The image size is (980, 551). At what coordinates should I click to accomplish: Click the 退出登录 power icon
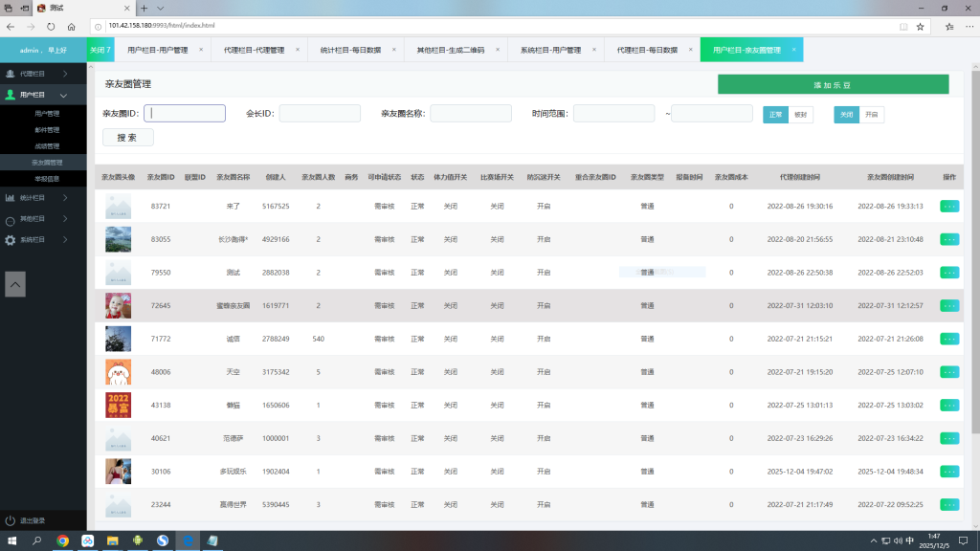tap(10, 520)
